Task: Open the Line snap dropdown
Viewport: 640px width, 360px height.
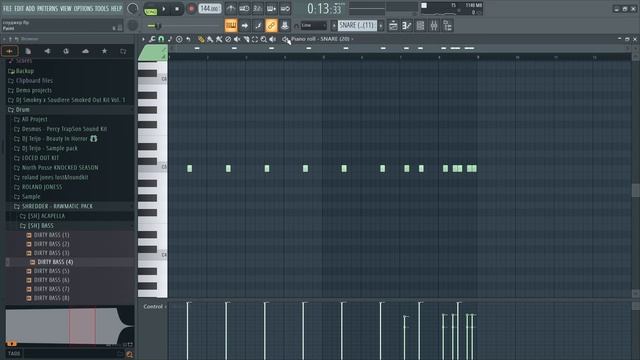Action: click(313, 26)
